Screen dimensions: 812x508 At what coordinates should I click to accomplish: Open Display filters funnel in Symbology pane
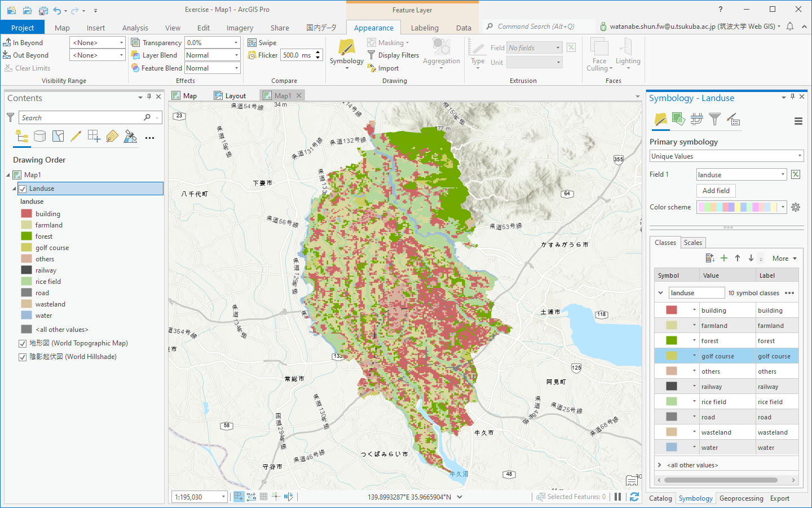(714, 119)
